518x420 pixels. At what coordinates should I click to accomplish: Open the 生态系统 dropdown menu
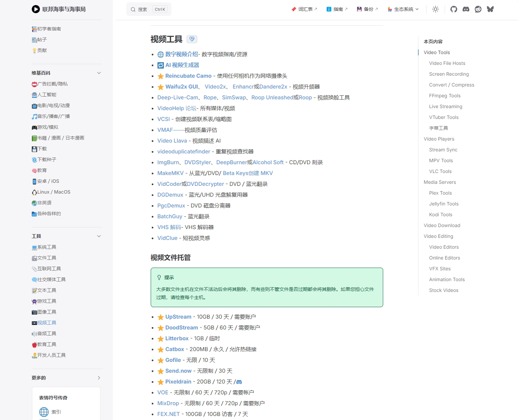(403, 9)
